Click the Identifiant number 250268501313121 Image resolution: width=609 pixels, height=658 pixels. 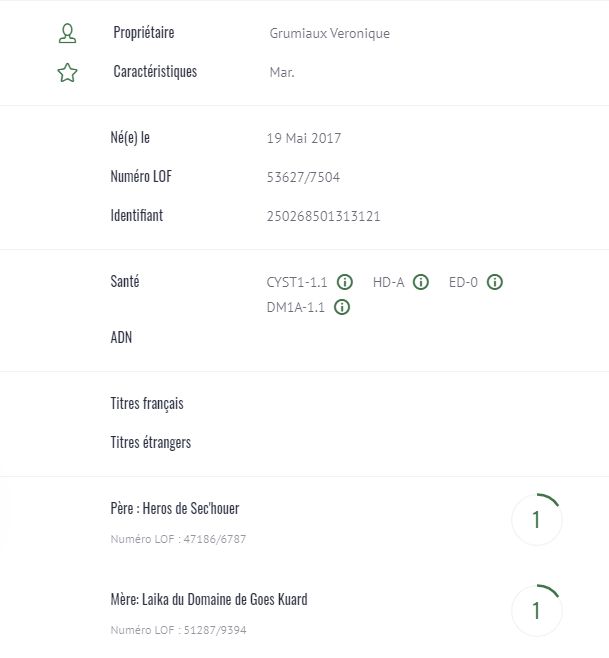[325, 216]
